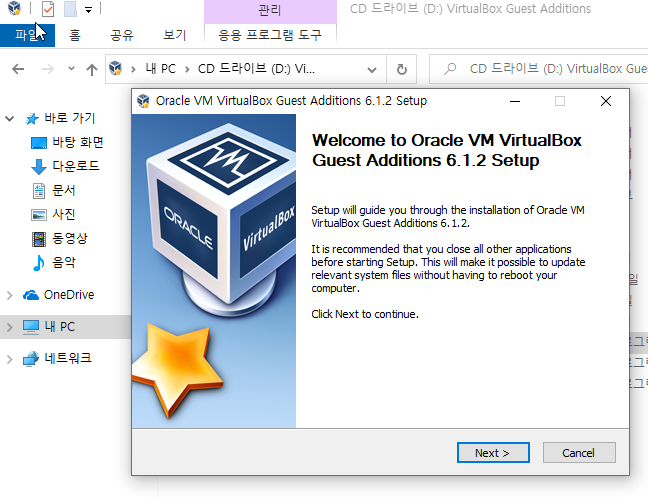
Task: Click the search magnifier icon
Action: click(x=450, y=69)
